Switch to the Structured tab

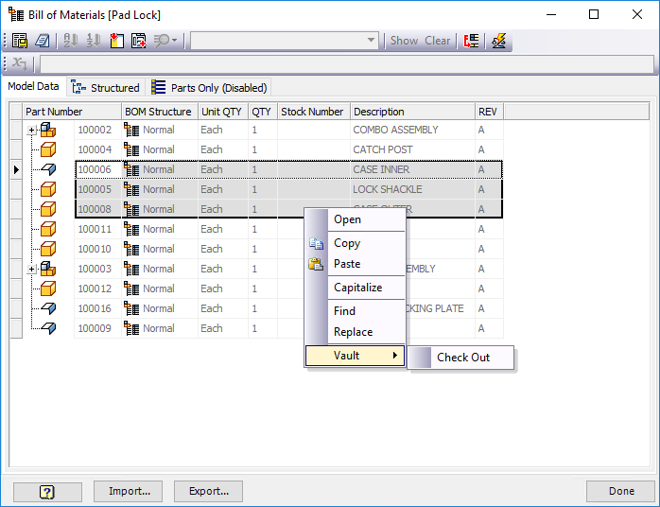[106, 88]
